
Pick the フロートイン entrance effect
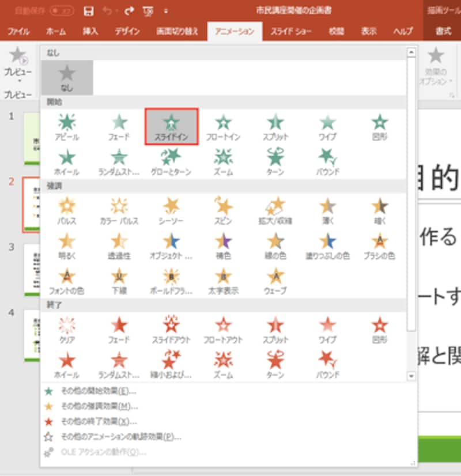tap(224, 127)
